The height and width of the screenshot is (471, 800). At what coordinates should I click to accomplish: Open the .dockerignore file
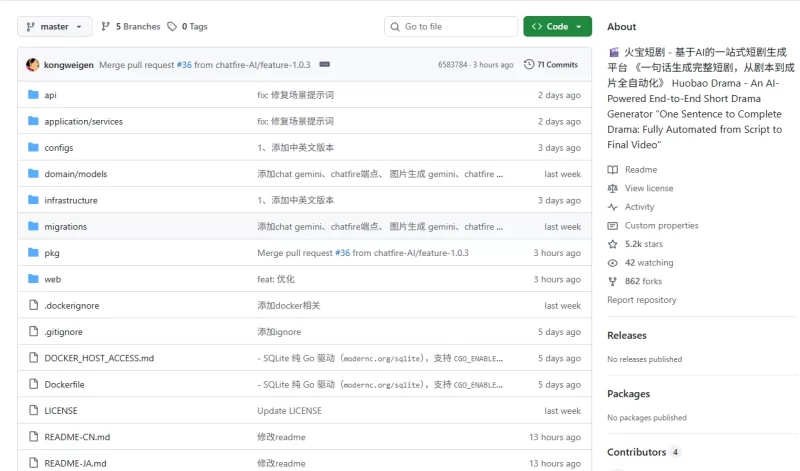72,306
